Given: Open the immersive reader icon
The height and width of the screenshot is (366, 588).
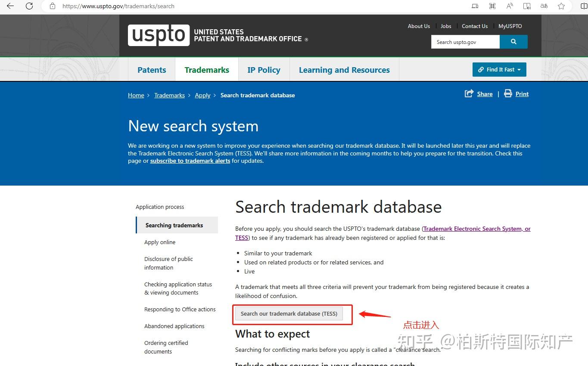Looking at the screenshot, I should pos(527,6).
